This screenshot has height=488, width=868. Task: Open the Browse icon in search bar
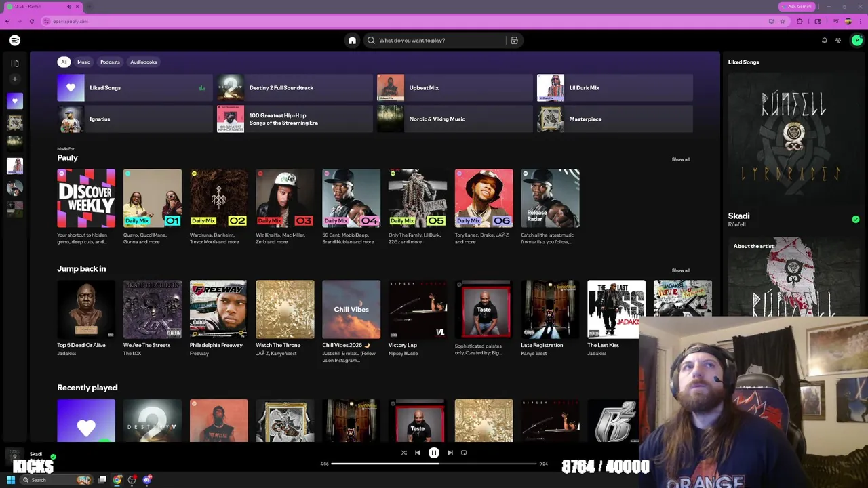click(x=514, y=41)
